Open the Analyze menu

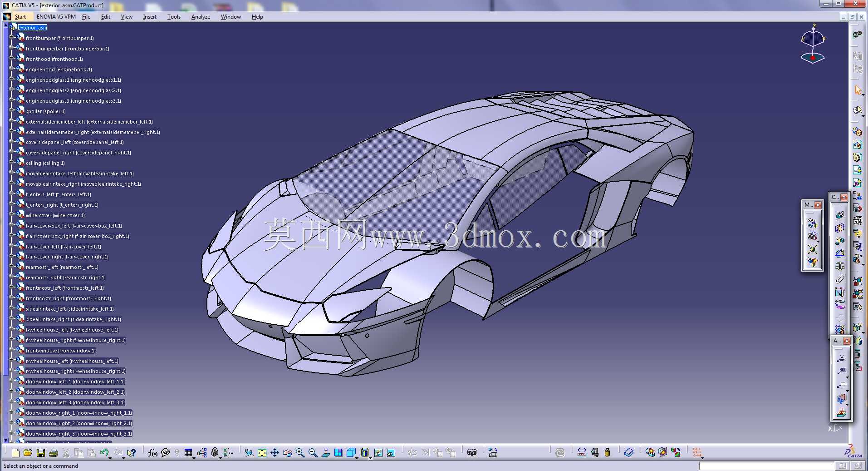pos(201,17)
